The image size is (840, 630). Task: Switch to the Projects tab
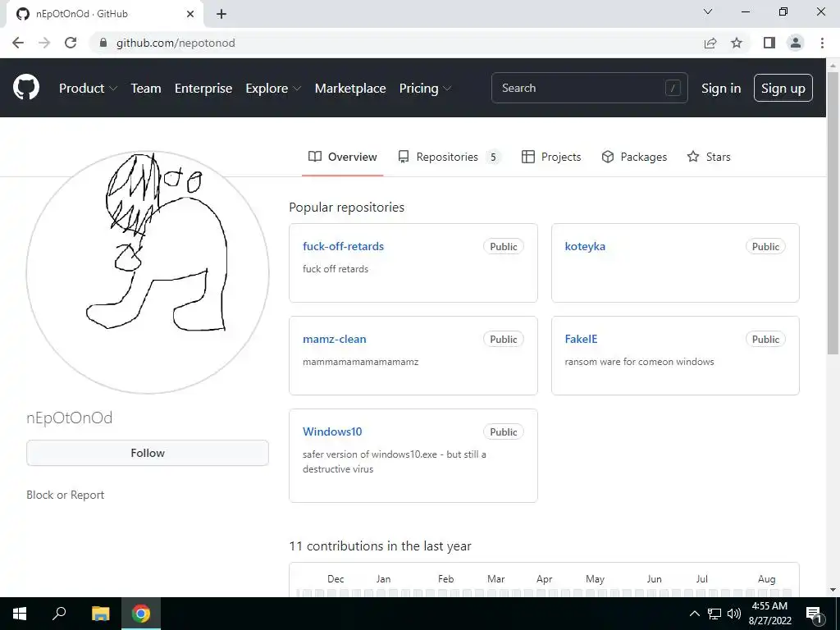[x=551, y=157]
